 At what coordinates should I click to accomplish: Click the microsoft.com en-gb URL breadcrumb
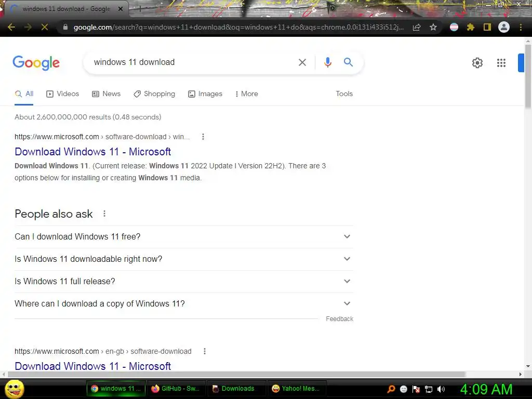pos(103,351)
